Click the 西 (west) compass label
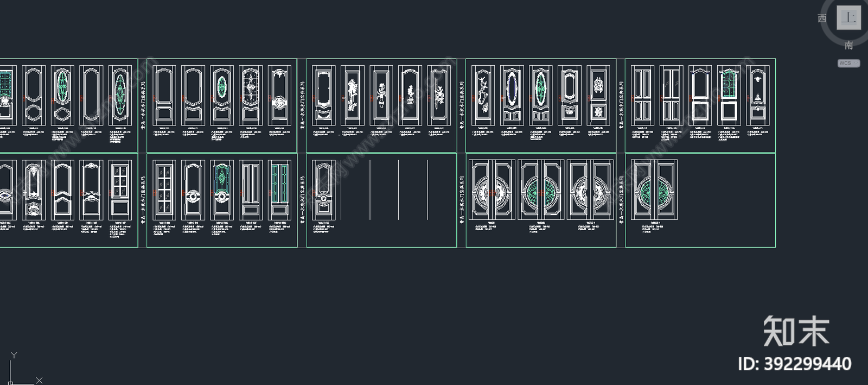Screen dimensions: 868x385 [x=822, y=18]
